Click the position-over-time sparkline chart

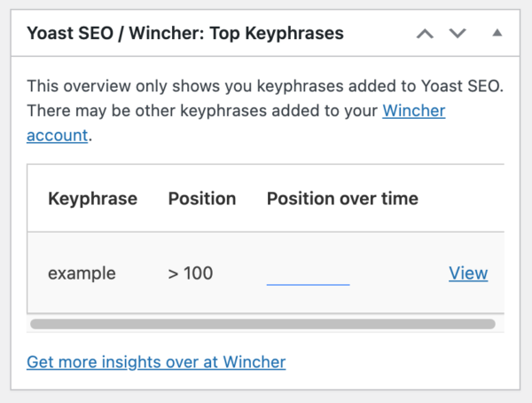[x=308, y=282]
